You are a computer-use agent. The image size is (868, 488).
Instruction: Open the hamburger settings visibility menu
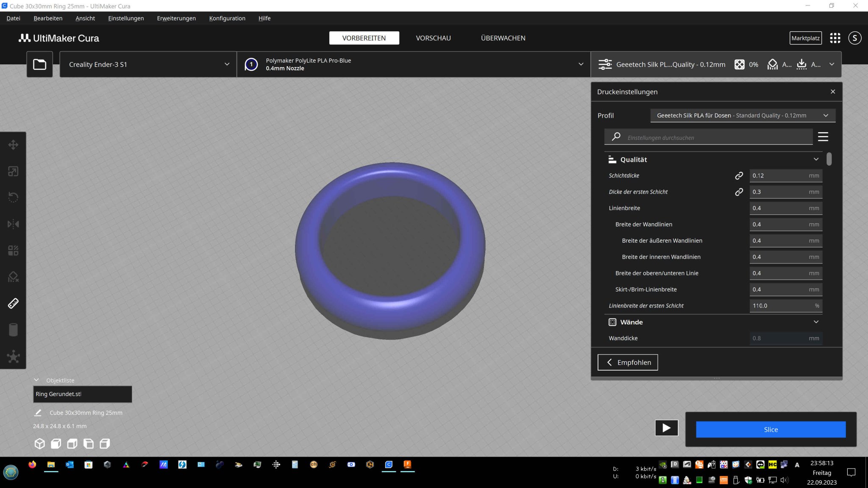(823, 137)
